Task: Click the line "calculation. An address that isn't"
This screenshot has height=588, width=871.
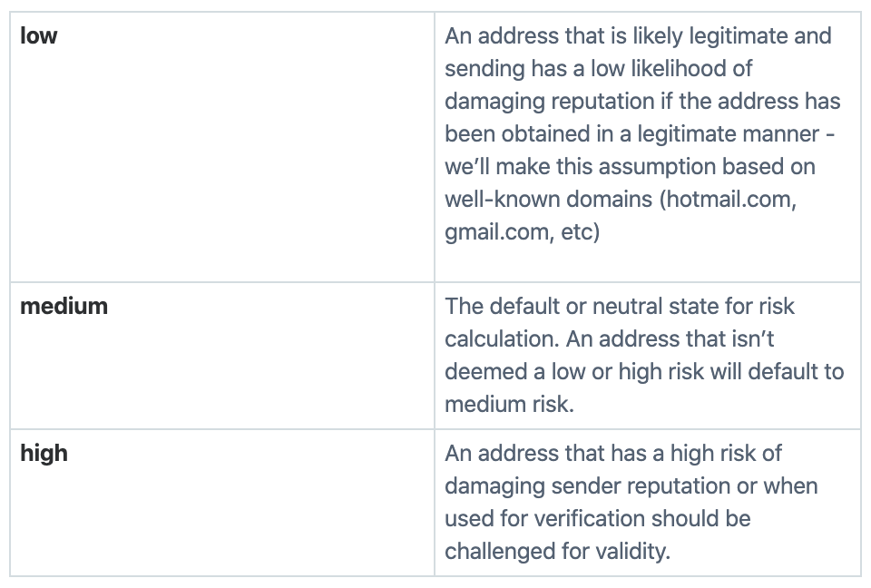Action: (x=610, y=339)
